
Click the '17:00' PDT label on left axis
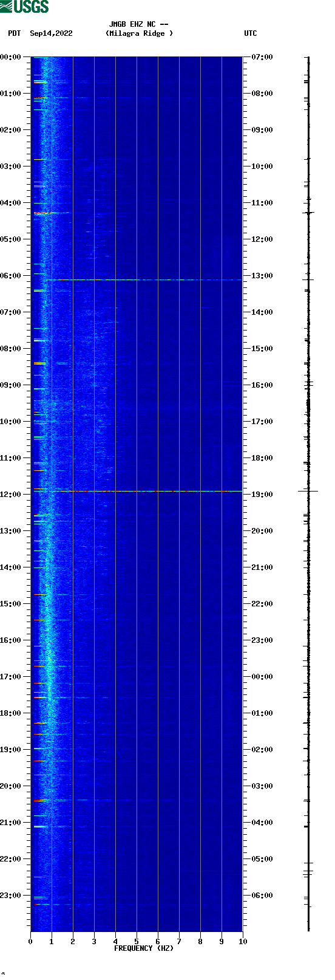pyautogui.click(x=11, y=677)
